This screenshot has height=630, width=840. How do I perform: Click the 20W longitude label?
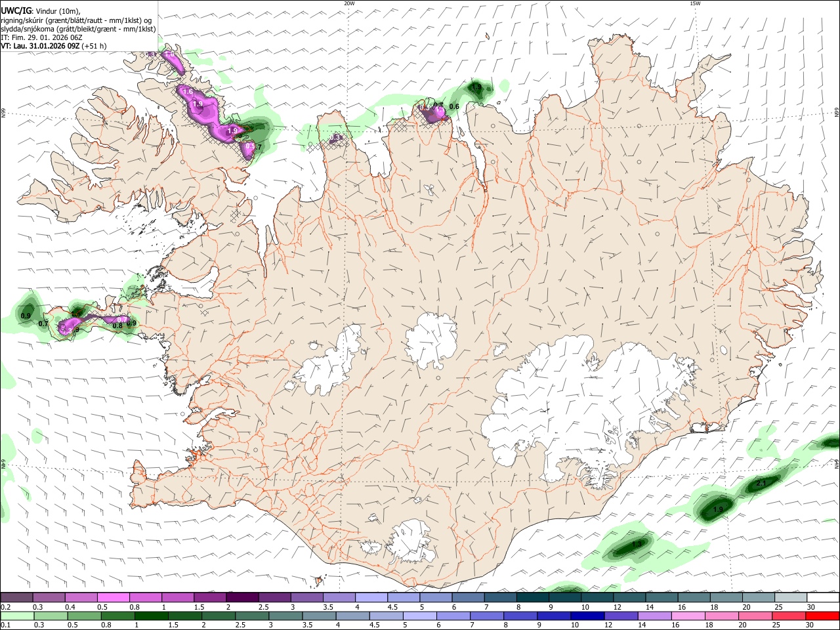tap(349, 3)
